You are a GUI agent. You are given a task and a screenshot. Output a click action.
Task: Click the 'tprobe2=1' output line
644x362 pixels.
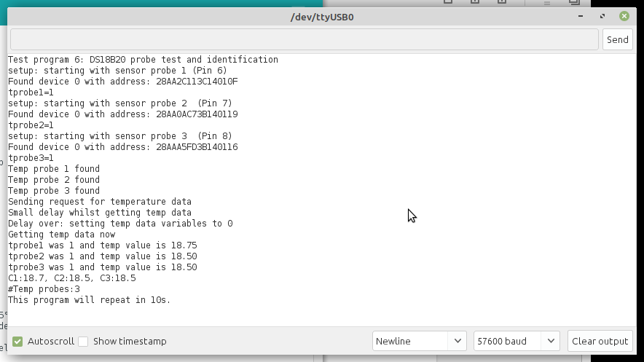point(31,125)
